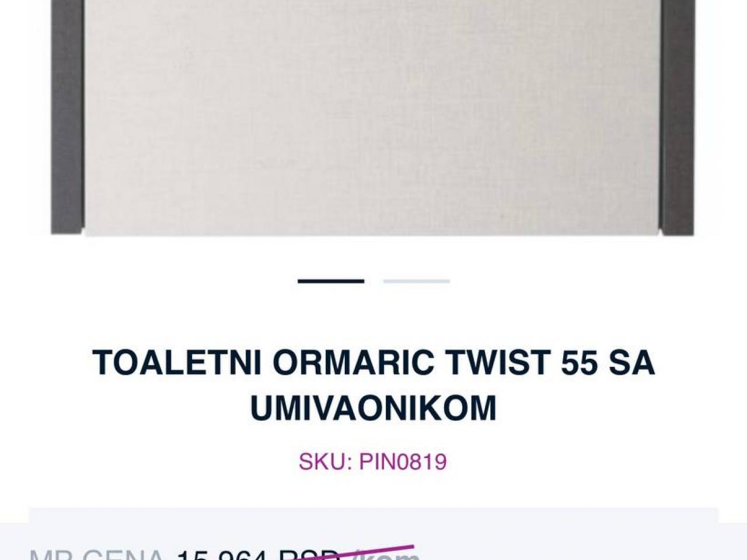Click the dark left side panel of cabinet
Viewport: 747px width, 560px height.
coord(67,117)
